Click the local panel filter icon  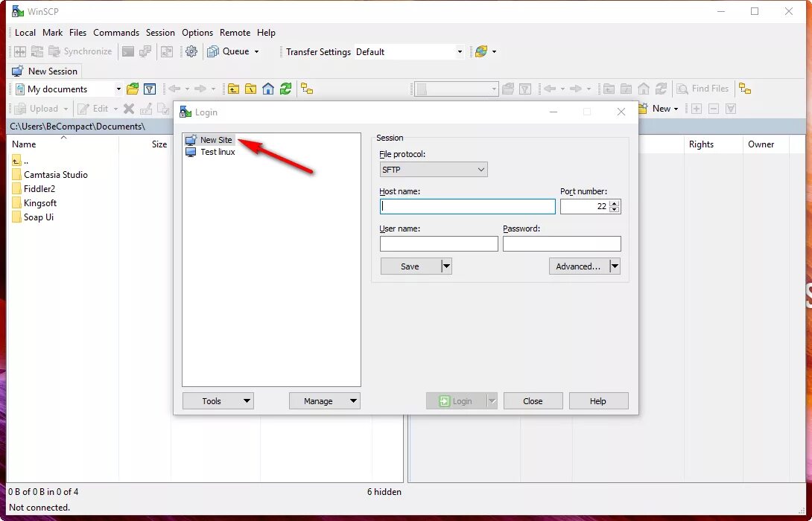[x=150, y=89]
